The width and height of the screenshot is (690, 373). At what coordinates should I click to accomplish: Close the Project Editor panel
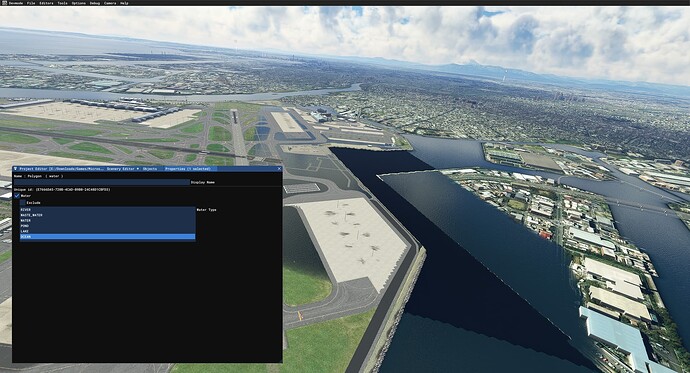pyautogui.click(x=279, y=168)
